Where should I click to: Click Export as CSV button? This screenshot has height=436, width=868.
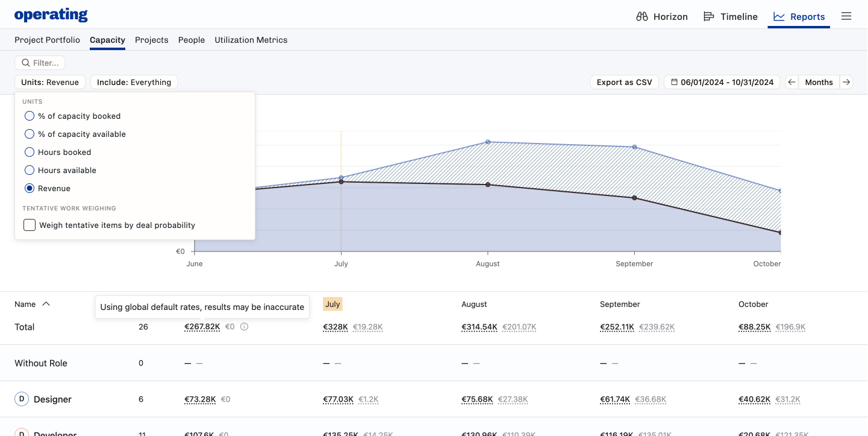pos(624,82)
